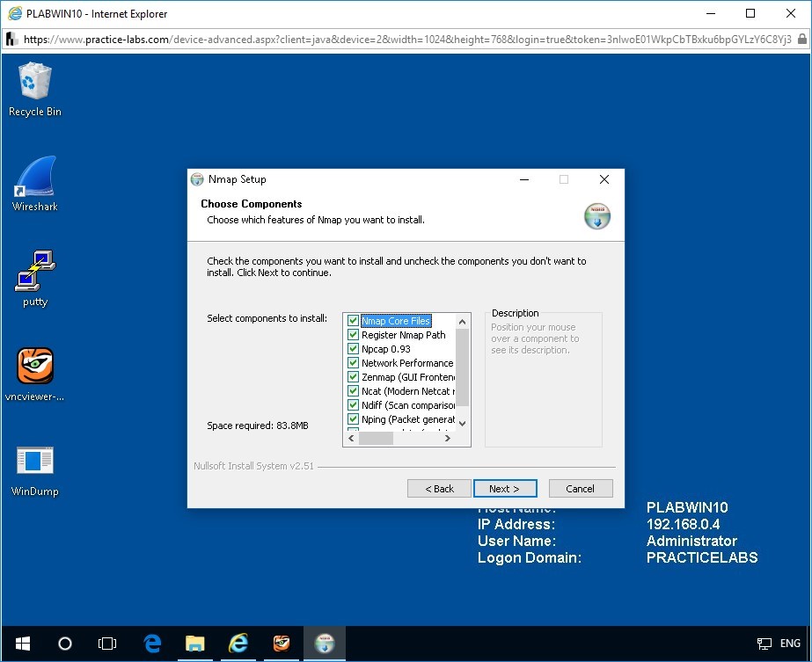
Task: Click the Nullsoft Install System v2.51 text
Action: pyautogui.click(x=253, y=466)
